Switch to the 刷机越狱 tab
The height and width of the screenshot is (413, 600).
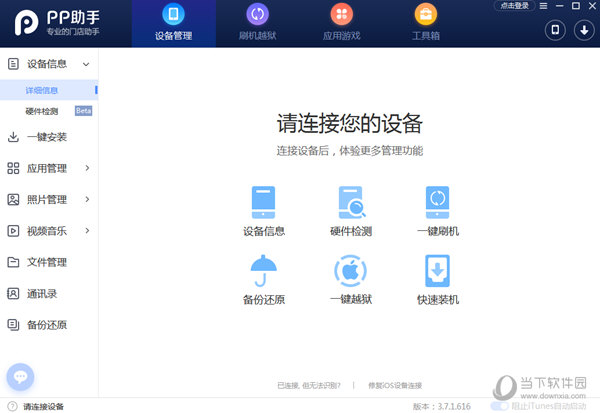pos(257,24)
